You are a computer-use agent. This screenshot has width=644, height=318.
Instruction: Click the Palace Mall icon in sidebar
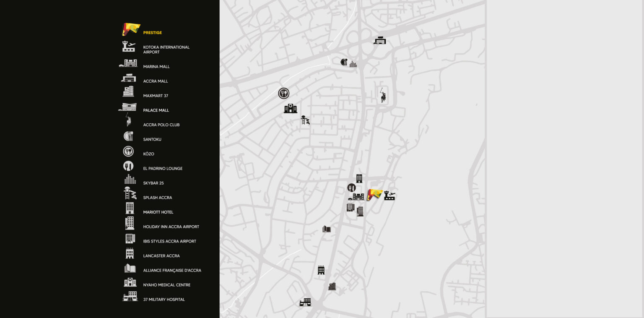click(x=129, y=107)
